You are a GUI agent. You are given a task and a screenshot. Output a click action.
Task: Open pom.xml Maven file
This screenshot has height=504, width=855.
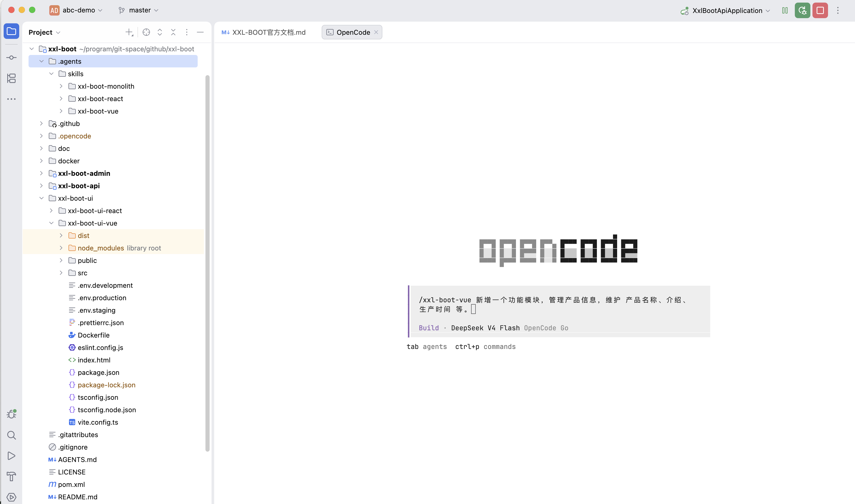71,485
